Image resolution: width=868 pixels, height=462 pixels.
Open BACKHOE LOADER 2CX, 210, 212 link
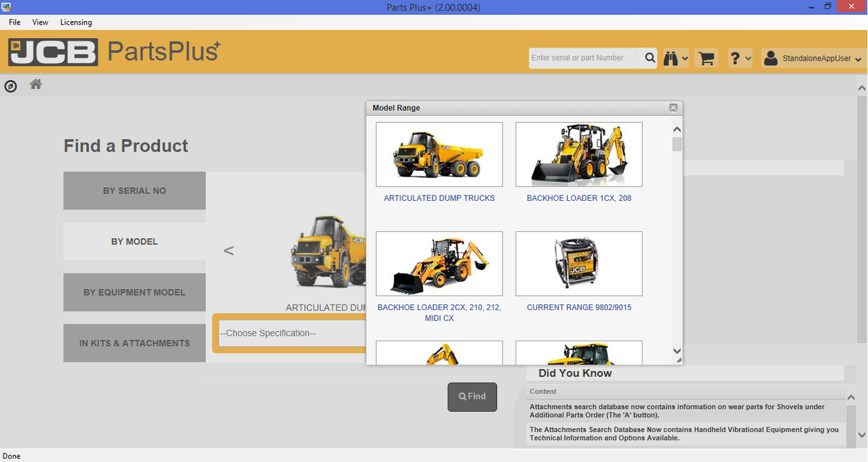pos(439,313)
